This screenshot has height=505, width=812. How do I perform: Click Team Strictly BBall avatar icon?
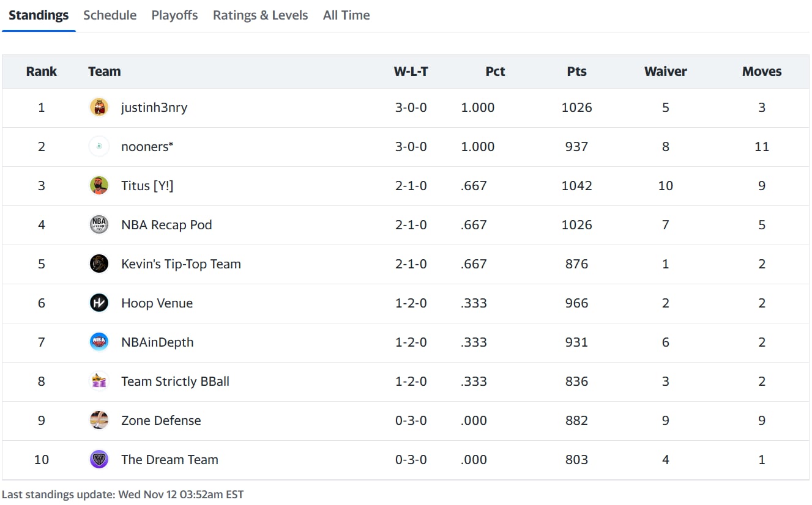tap(99, 382)
